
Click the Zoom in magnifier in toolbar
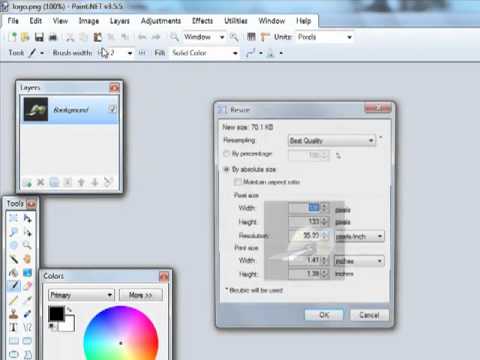pyautogui.click(x=234, y=37)
